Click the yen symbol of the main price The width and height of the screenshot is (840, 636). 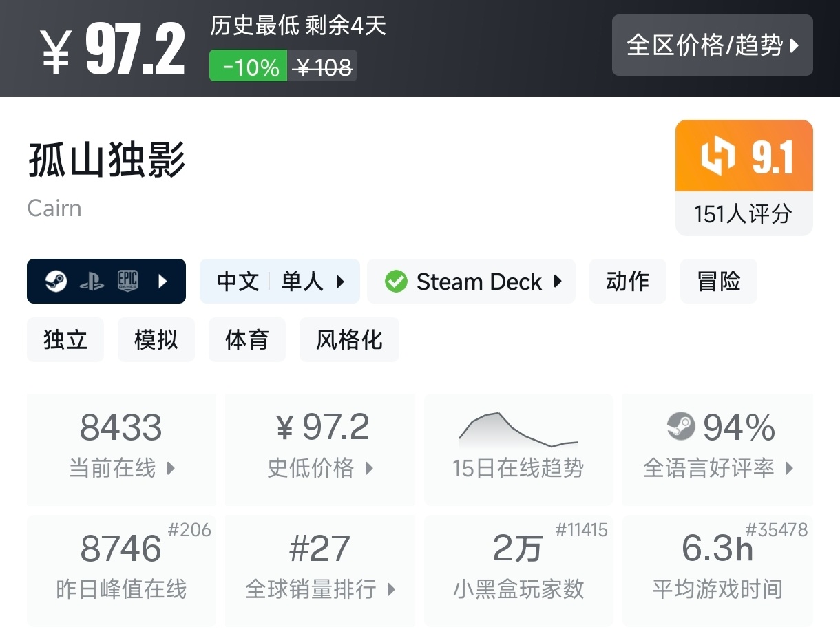(x=55, y=54)
